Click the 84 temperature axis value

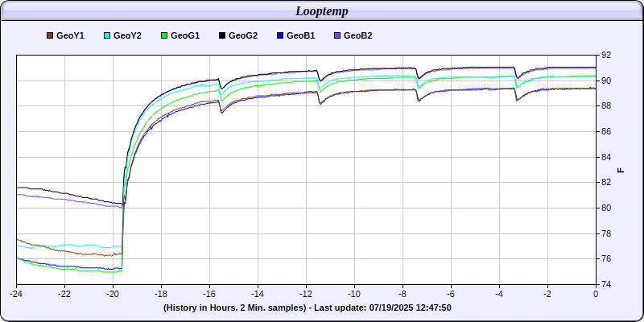(605, 157)
